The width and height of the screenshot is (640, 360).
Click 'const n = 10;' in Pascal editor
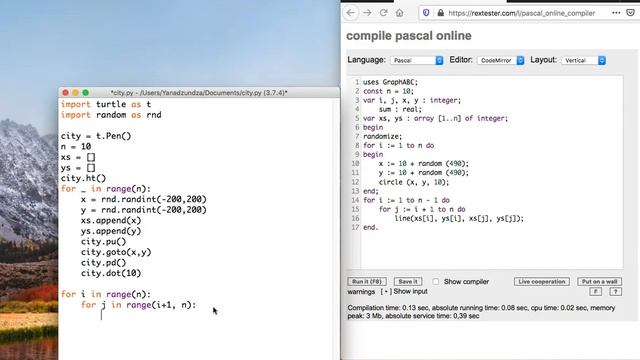(x=388, y=91)
